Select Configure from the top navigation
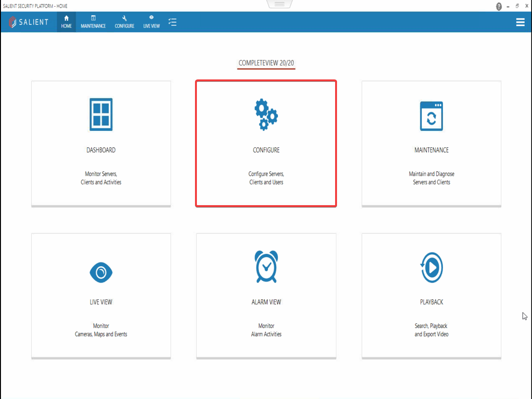The width and height of the screenshot is (532, 399). (124, 22)
